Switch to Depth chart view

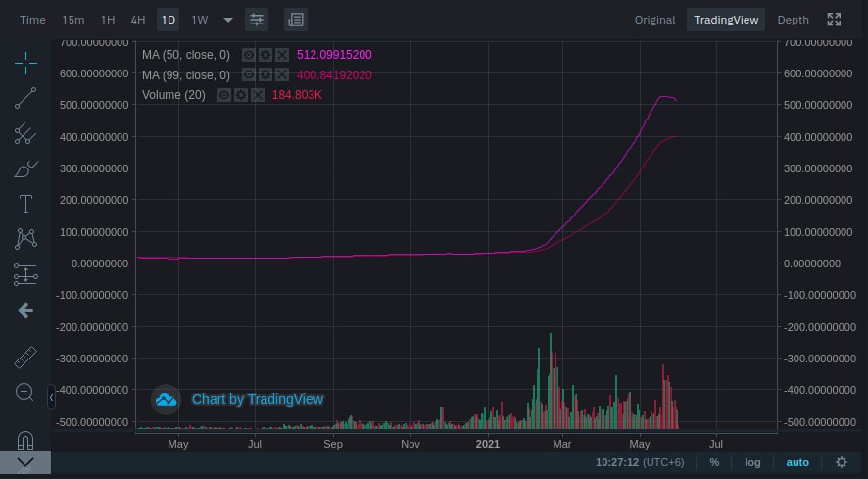point(793,20)
